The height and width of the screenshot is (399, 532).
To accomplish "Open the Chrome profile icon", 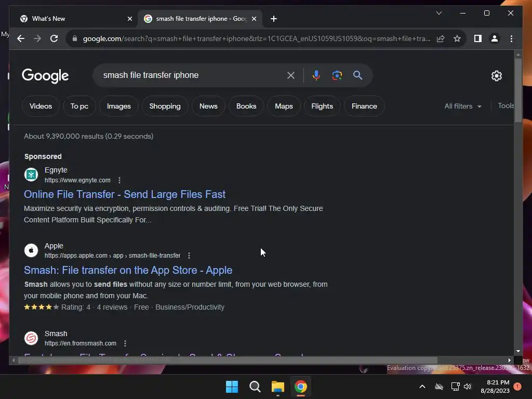I will [495, 38].
